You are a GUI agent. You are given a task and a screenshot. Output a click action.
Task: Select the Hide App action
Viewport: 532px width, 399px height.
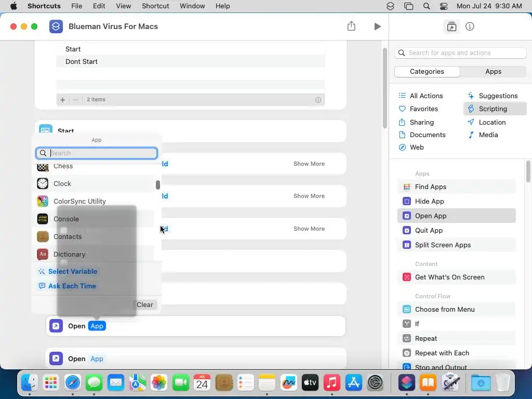tap(456, 201)
